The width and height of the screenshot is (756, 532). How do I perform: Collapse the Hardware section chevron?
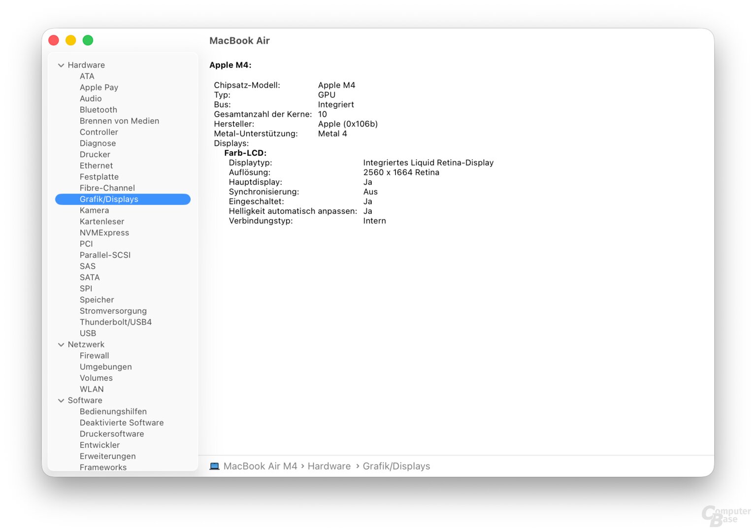(61, 65)
